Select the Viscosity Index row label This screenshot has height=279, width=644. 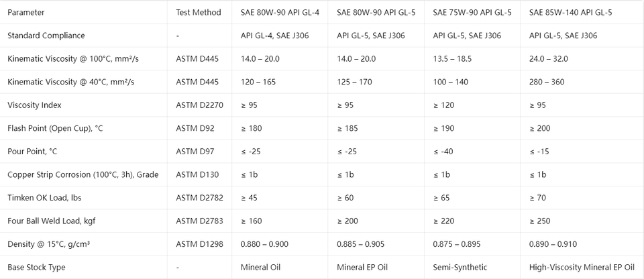[34, 105]
